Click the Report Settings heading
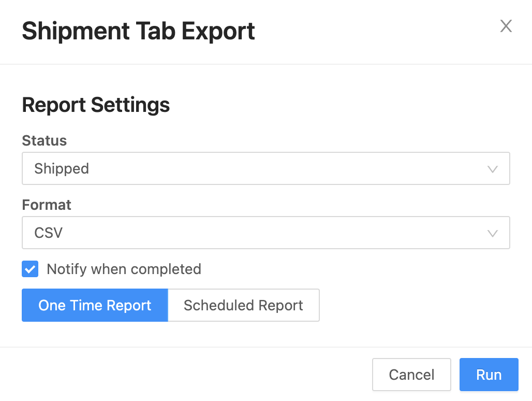The width and height of the screenshot is (532, 401). (96, 105)
